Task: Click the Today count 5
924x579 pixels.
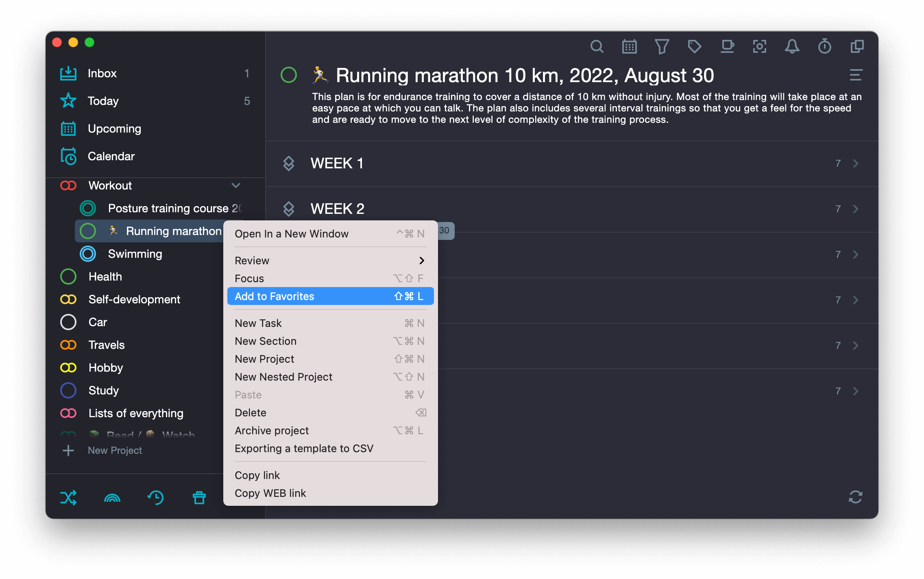Action: click(247, 101)
